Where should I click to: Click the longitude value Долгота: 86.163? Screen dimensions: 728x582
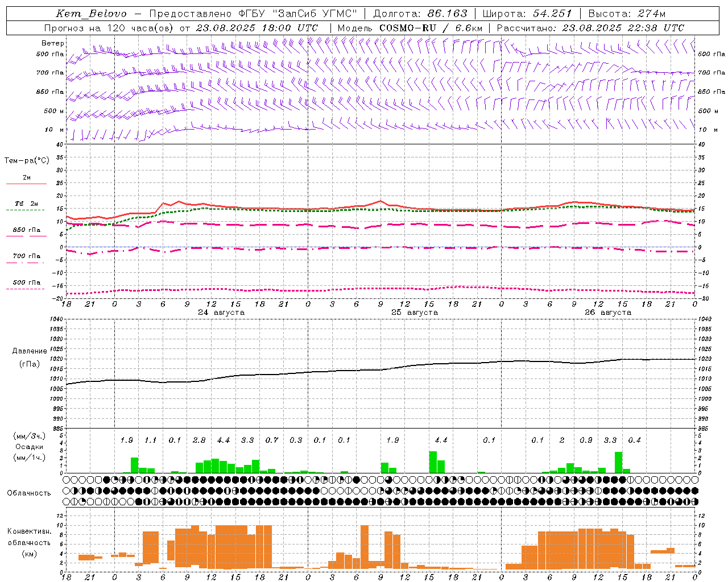pos(420,14)
